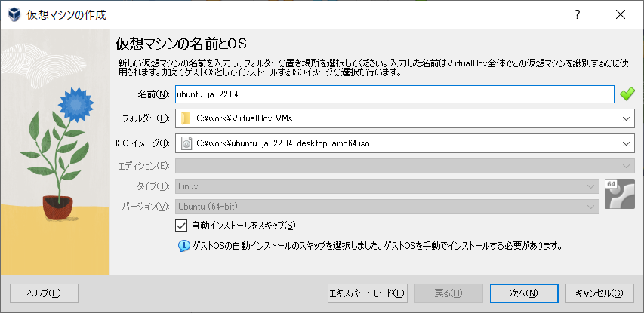Click the ヘルプ button
Viewport: 644px width, 313px height.
[x=44, y=293]
